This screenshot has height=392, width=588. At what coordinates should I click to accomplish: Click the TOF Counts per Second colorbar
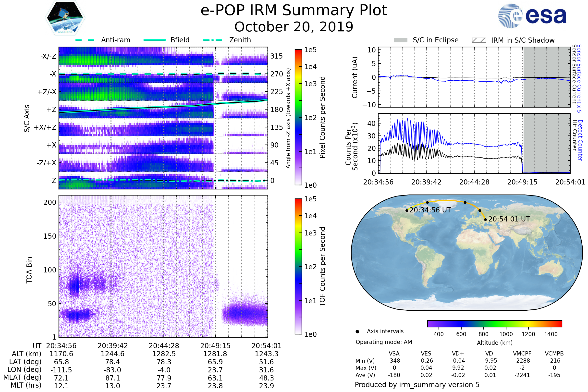pyautogui.click(x=298, y=266)
